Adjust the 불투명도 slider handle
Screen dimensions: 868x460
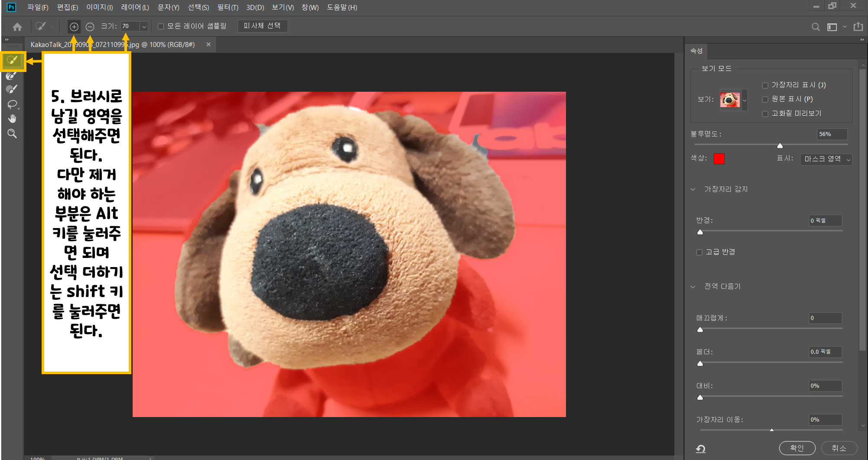point(780,146)
